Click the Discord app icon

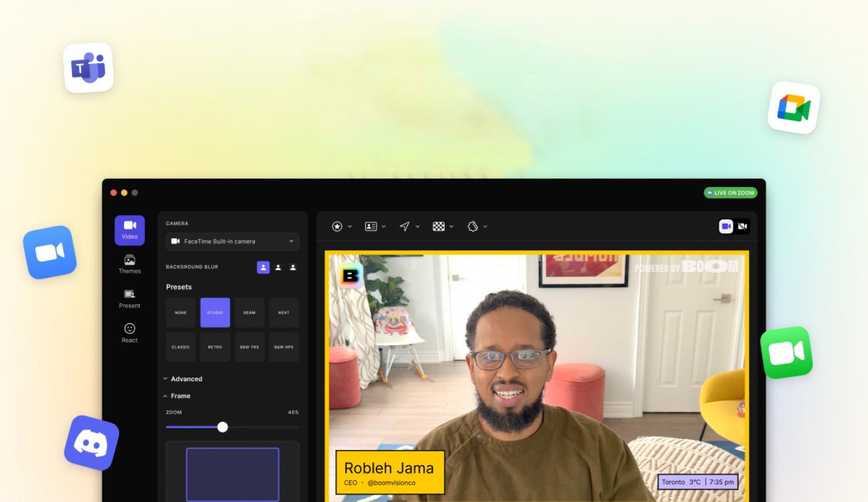(x=91, y=443)
